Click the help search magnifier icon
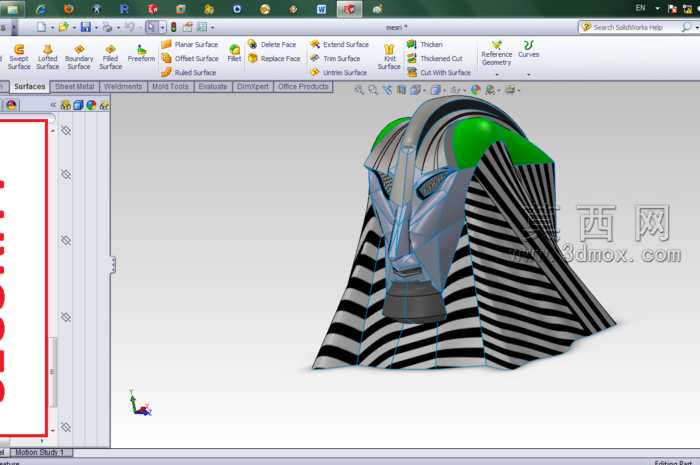The width and height of the screenshot is (700, 465). point(686,27)
